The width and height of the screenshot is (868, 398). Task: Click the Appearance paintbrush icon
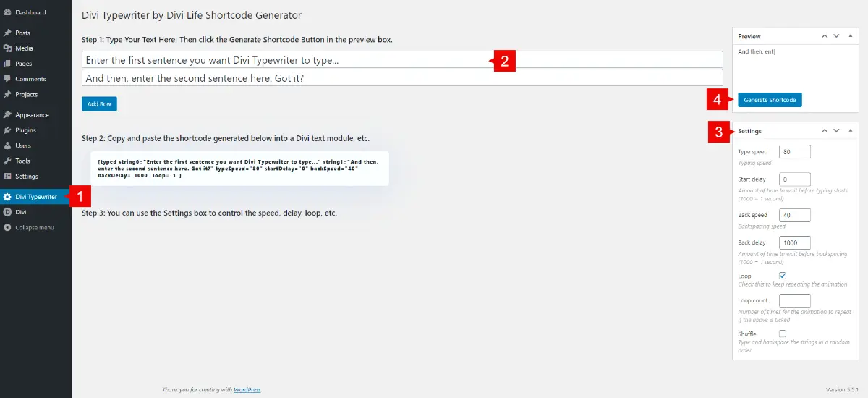click(x=7, y=115)
